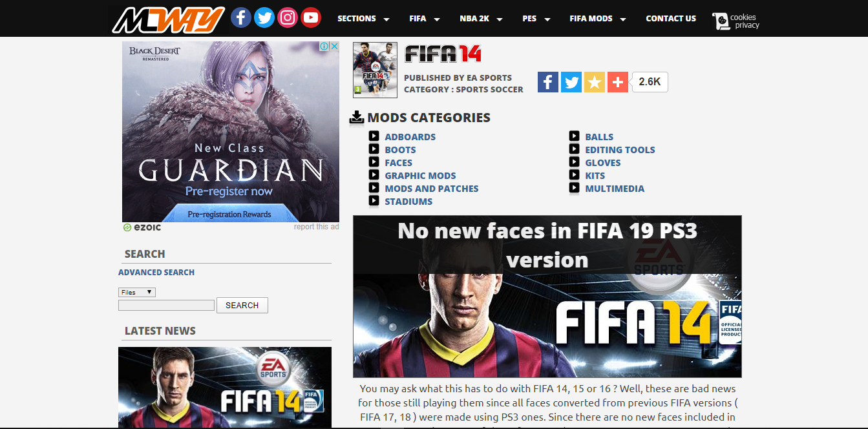
Task: Open the Instagram icon in the header
Action: coord(288,17)
